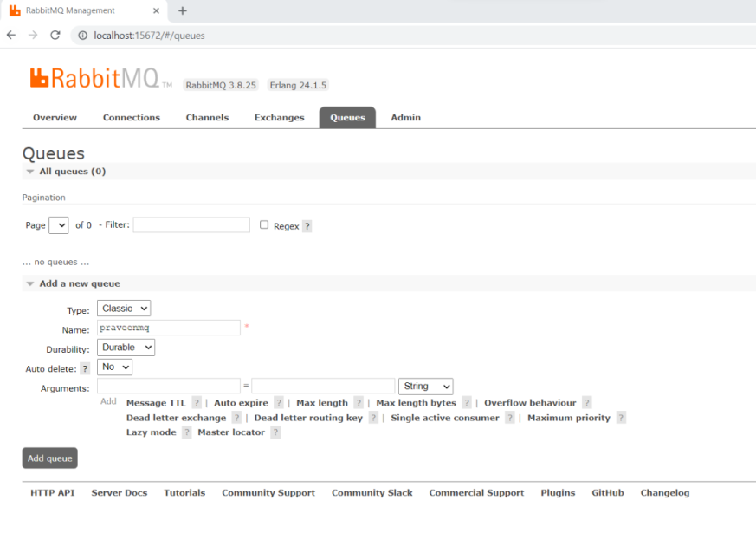Open the queue Type dropdown

(124, 309)
